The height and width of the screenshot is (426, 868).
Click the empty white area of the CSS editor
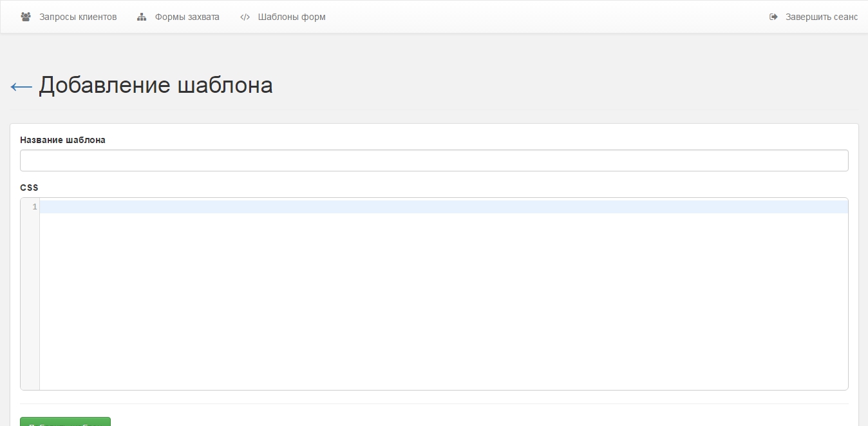pyautogui.click(x=443, y=303)
